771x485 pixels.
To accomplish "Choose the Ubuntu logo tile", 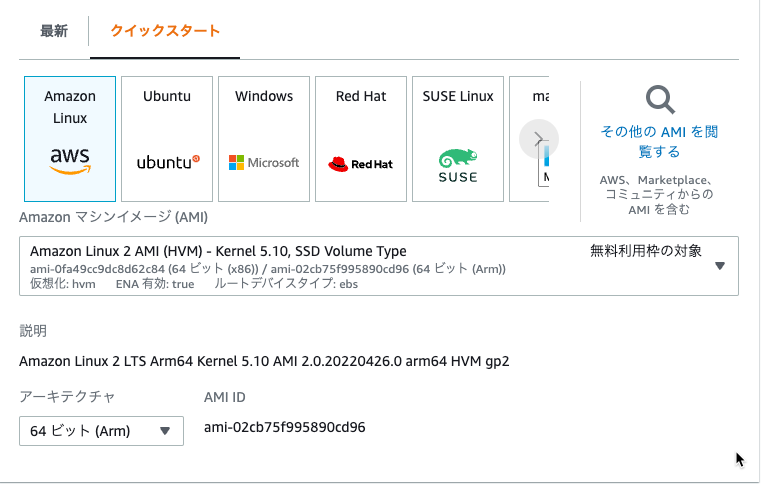I will tap(167, 139).
